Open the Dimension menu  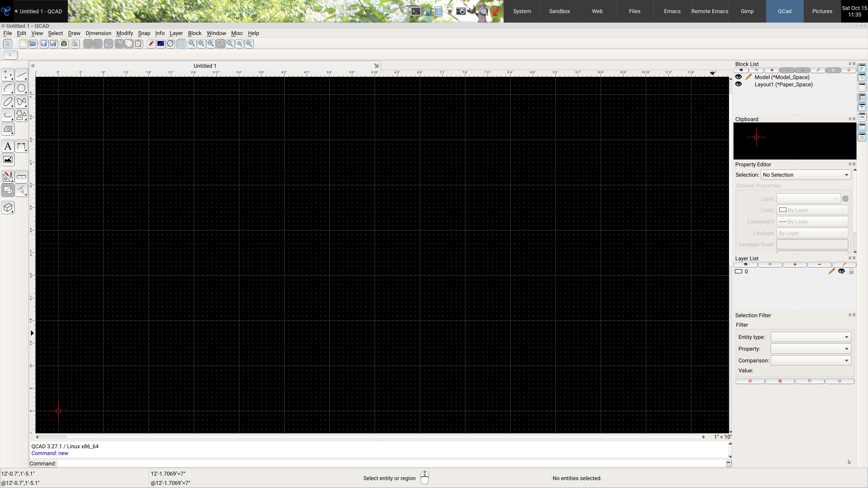coord(98,33)
